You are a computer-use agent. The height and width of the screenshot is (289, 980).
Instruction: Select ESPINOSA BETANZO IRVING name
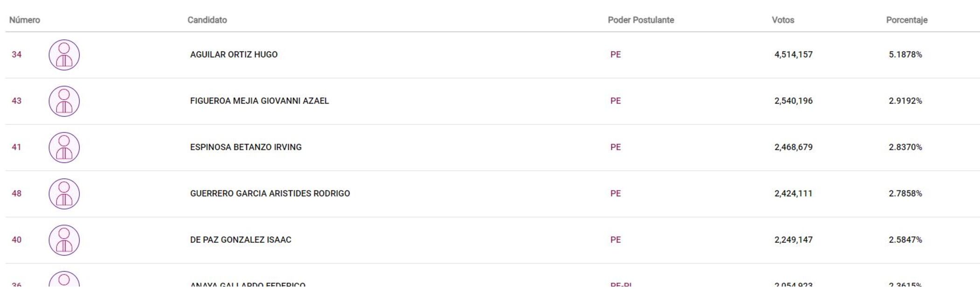tap(246, 147)
